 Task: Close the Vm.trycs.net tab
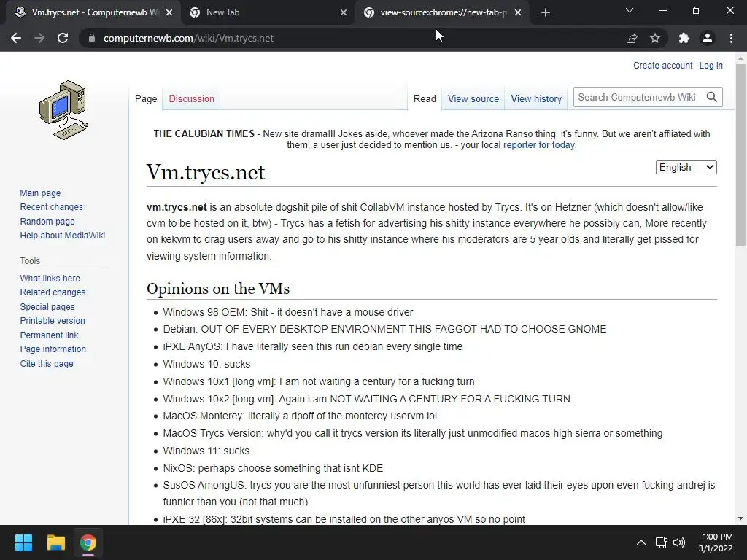(169, 13)
